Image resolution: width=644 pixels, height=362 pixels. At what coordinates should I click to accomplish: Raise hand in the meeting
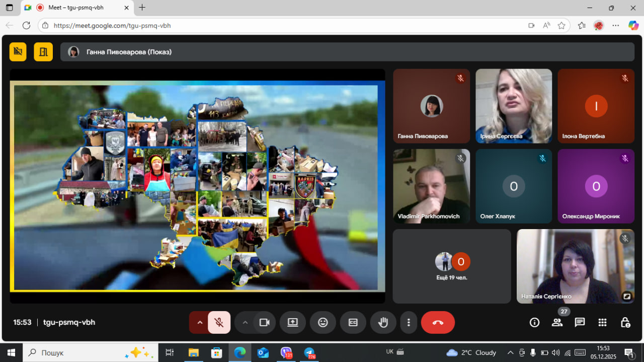(x=383, y=322)
